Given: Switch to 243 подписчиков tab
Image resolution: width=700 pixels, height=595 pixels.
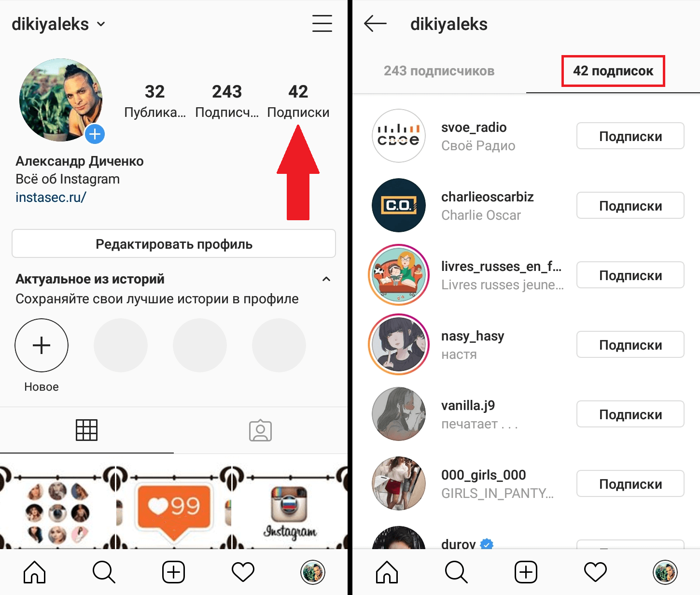Looking at the screenshot, I should [439, 71].
